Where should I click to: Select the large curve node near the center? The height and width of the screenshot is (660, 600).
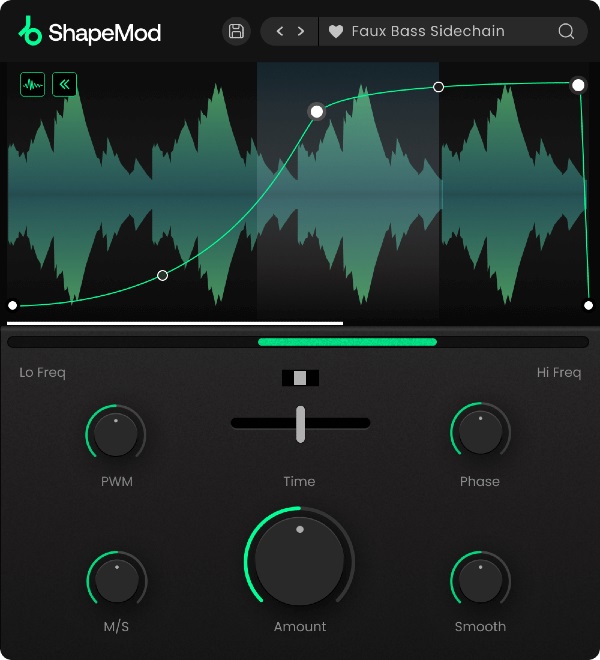pos(317,112)
